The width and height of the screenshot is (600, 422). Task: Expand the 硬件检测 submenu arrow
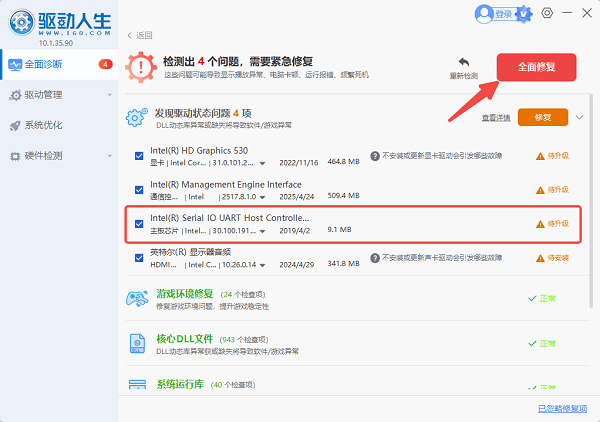click(x=110, y=156)
